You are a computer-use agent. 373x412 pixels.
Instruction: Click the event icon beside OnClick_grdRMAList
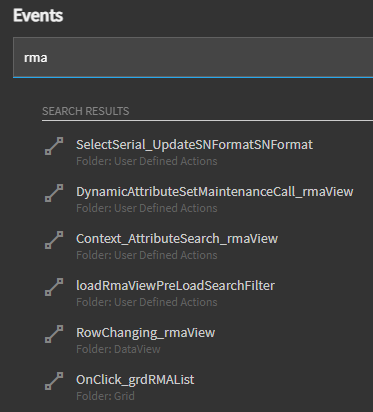click(54, 381)
